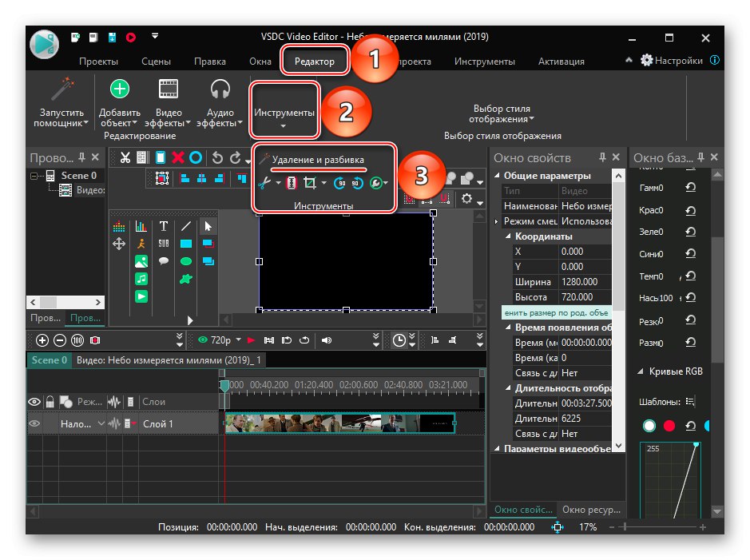
Task: Collapse the Координаты properties section
Action: pos(508,236)
